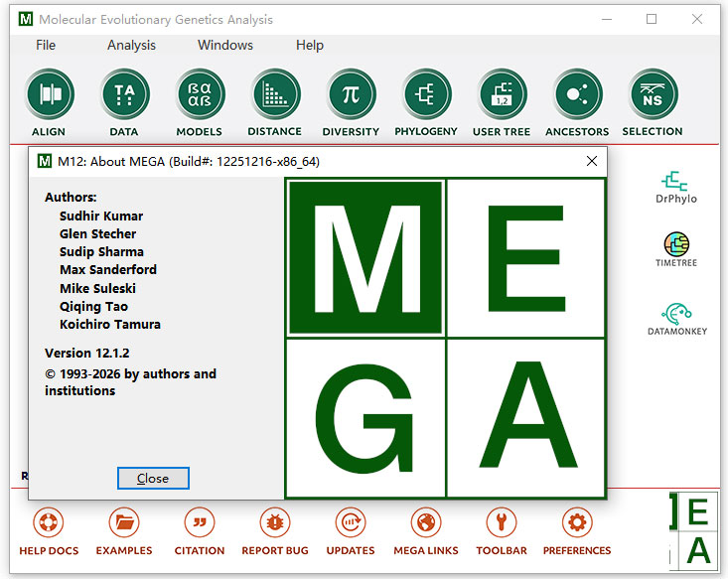This screenshot has width=728, height=579.
Task: Open the MEGA LINKS globe icon
Action: [426, 522]
